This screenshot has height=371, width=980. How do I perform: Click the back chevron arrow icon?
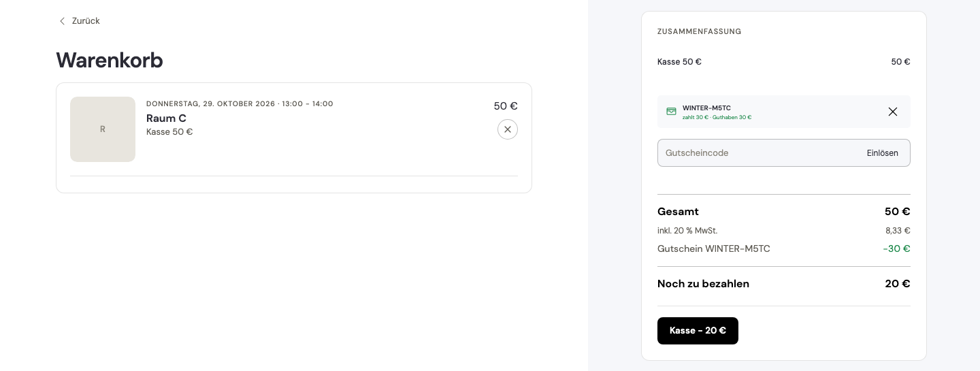62,21
